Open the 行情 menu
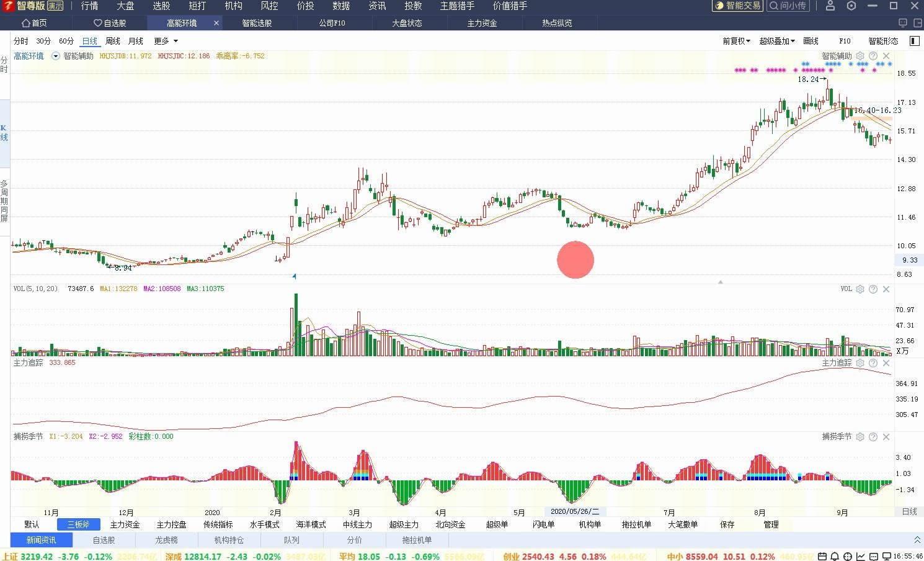This screenshot has width=924, height=561. tap(89, 6)
